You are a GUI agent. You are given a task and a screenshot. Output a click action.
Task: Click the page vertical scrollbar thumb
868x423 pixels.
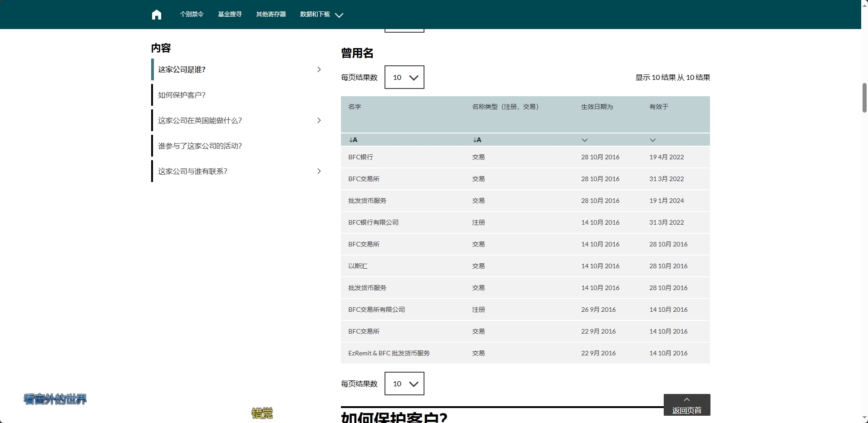click(864, 98)
